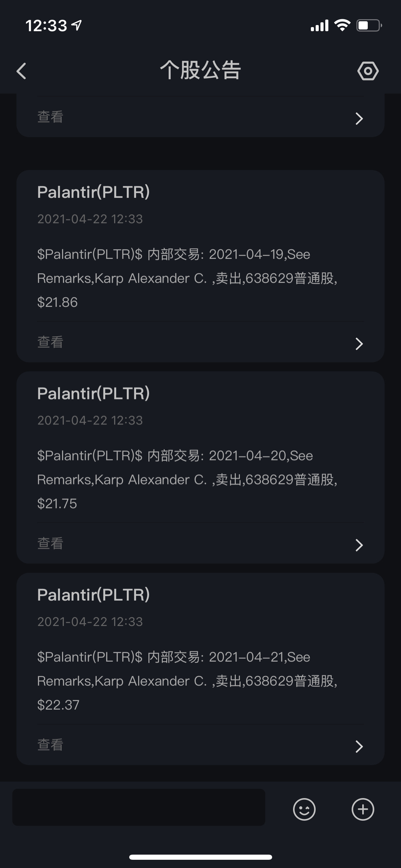
Task: Tap the 个股公告 page title
Action: click(200, 70)
